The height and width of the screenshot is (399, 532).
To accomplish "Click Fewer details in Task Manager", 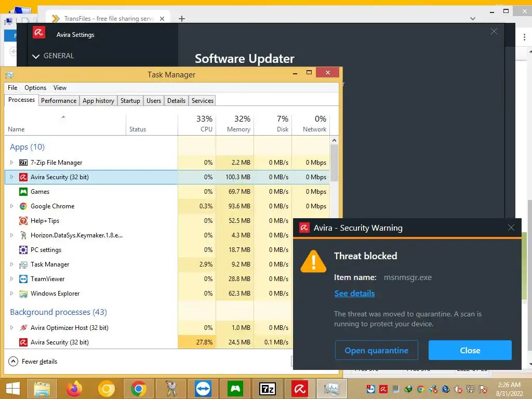I will [33, 362].
